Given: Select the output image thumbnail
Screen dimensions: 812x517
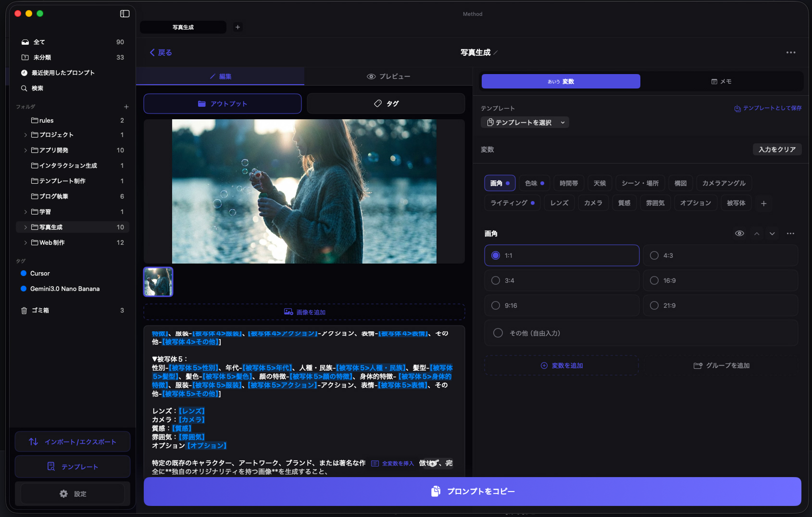Looking at the screenshot, I should pyautogui.click(x=158, y=282).
